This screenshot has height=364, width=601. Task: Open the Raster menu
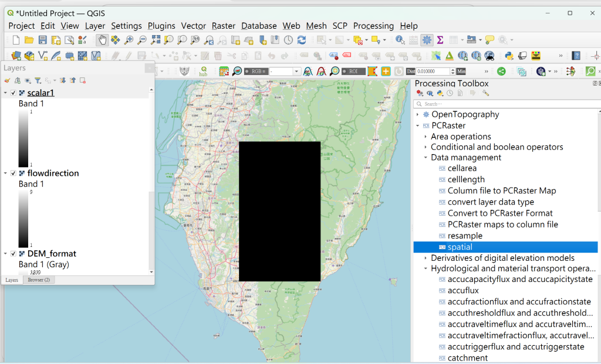(224, 26)
